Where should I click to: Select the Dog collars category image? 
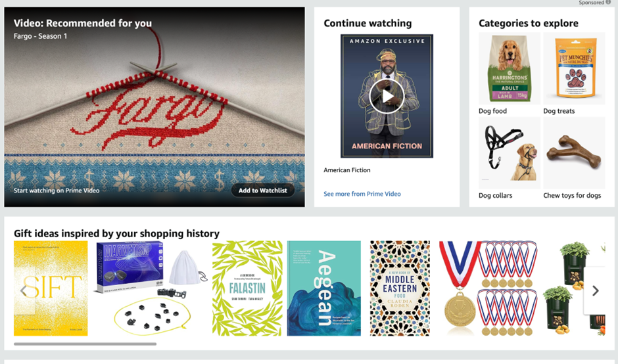pyautogui.click(x=510, y=153)
